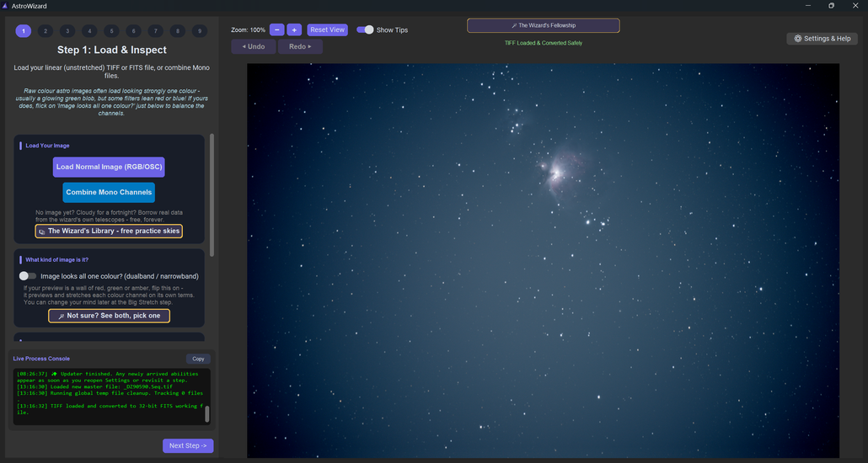Screen dimensions: 868x463
Task: Copy the Live Process Console log
Action: (x=198, y=359)
